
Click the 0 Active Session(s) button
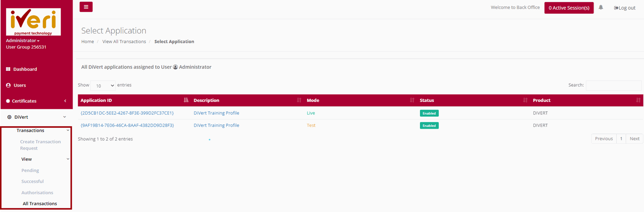pyautogui.click(x=569, y=8)
